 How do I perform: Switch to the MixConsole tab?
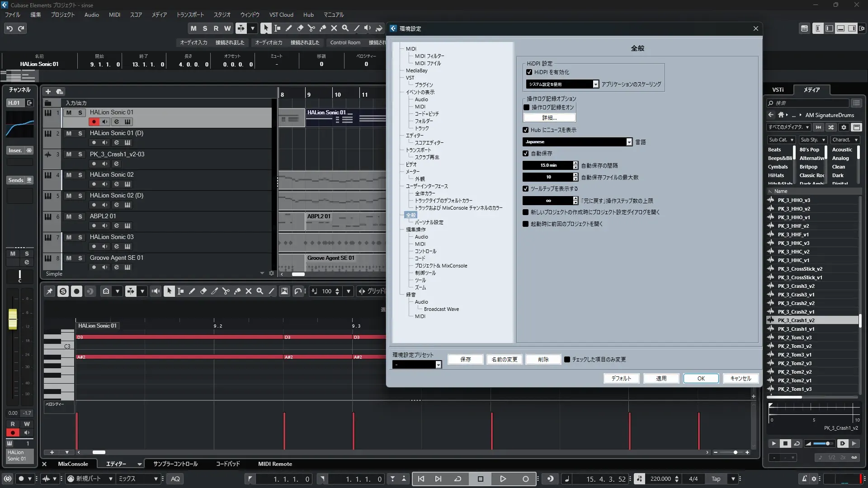click(73, 464)
